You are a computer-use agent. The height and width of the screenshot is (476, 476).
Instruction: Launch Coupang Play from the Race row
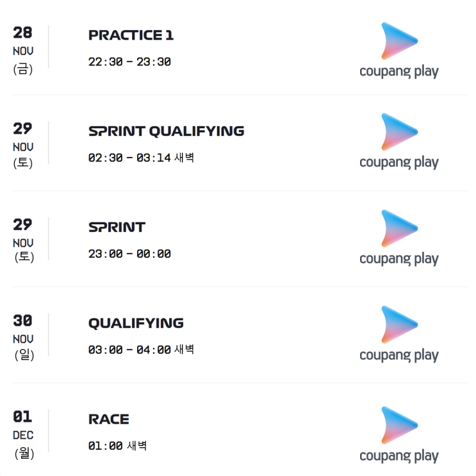398,434
